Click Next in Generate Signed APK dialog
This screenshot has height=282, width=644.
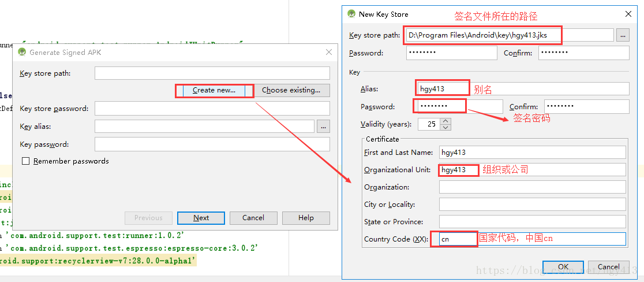(201, 218)
